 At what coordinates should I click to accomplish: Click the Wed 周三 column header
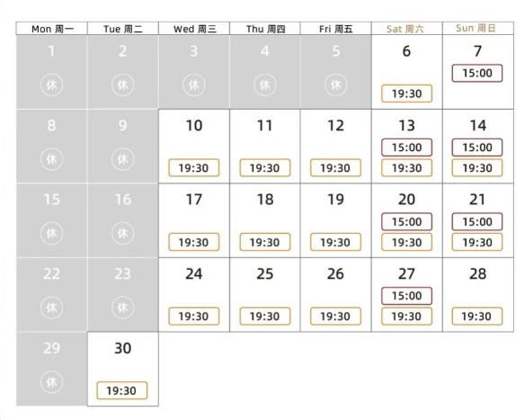(194, 29)
